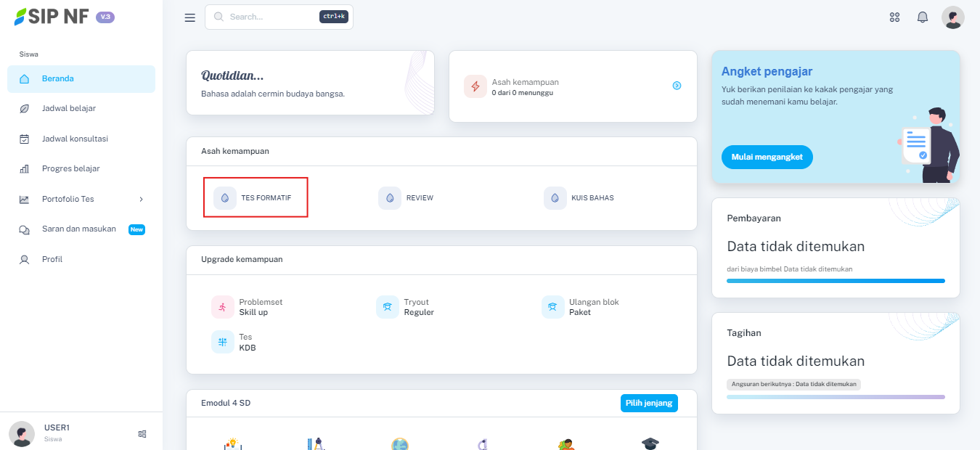Expand the Portofolio Tes submenu
The height and width of the screenshot is (450, 980).
coord(141,199)
